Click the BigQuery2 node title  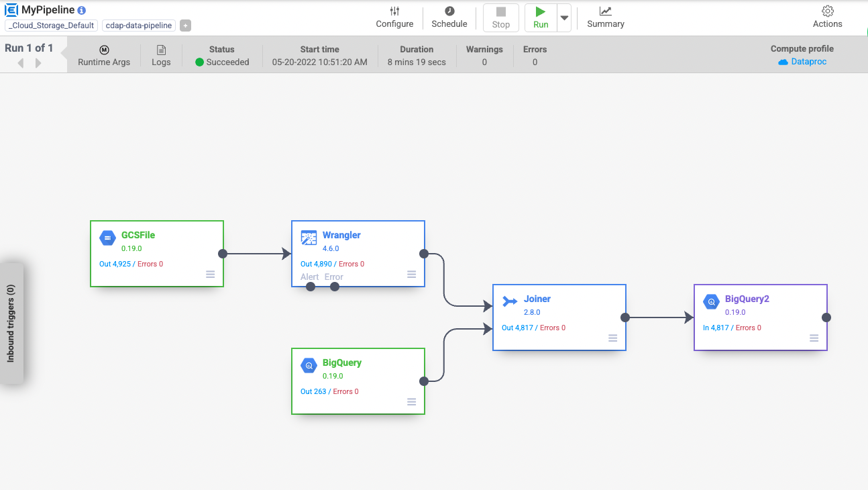tap(747, 299)
